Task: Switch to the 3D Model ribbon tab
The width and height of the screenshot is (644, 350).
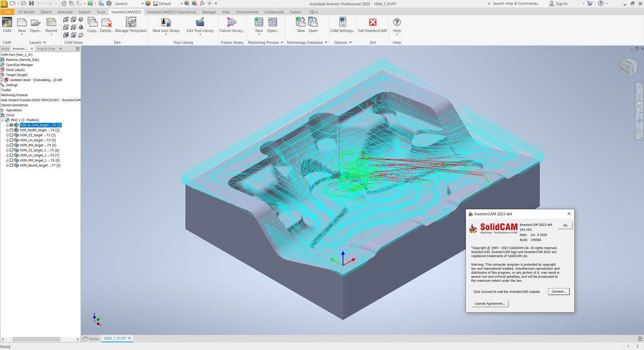Action: [26, 12]
